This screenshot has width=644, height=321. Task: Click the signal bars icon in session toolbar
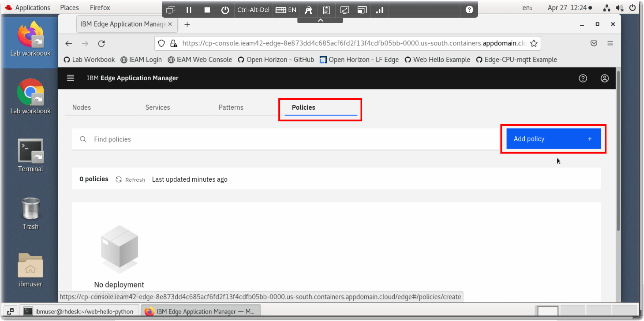(380, 10)
